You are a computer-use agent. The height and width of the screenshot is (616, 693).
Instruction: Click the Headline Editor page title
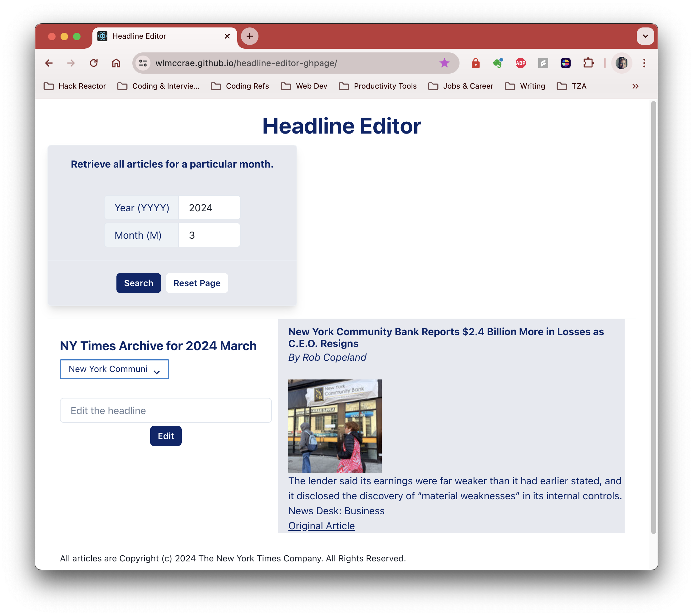(342, 126)
